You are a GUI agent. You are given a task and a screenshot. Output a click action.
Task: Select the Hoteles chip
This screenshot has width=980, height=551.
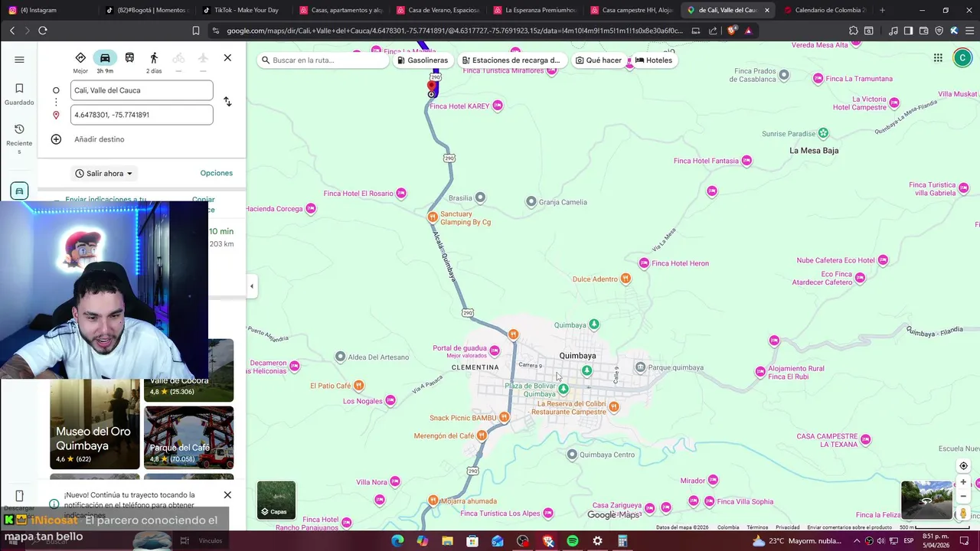(653, 60)
